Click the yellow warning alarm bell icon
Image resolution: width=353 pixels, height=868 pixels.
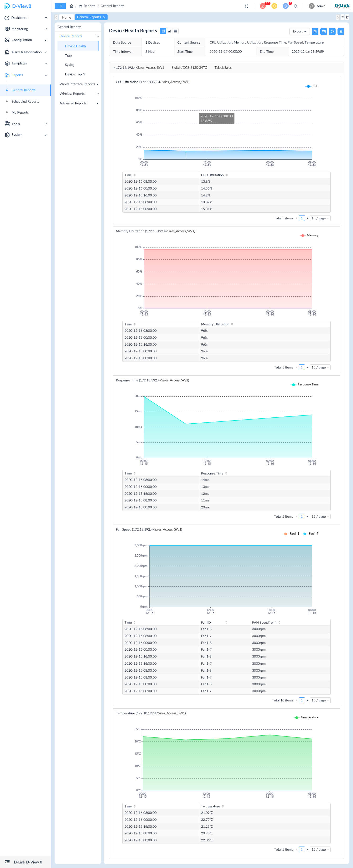274,6
